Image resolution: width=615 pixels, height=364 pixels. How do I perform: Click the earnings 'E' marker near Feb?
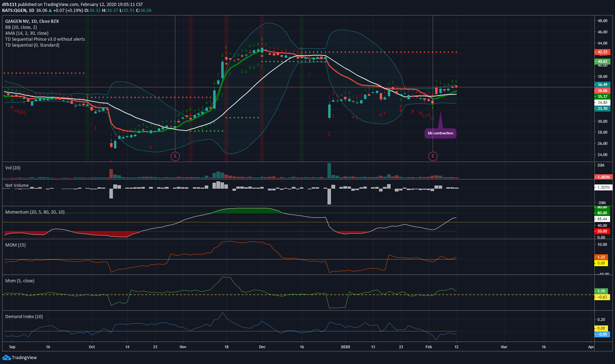point(433,156)
